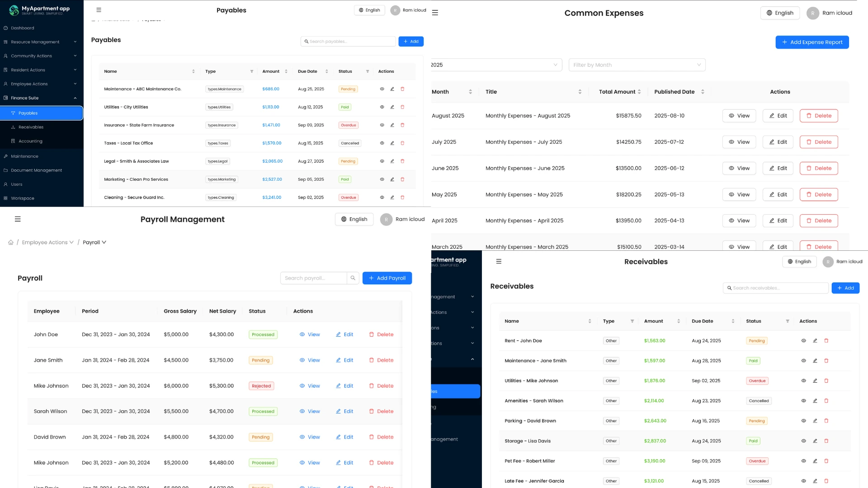Open Payroll breadcrumb dropdown
The width and height of the screenshot is (868, 488).
click(x=94, y=243)
